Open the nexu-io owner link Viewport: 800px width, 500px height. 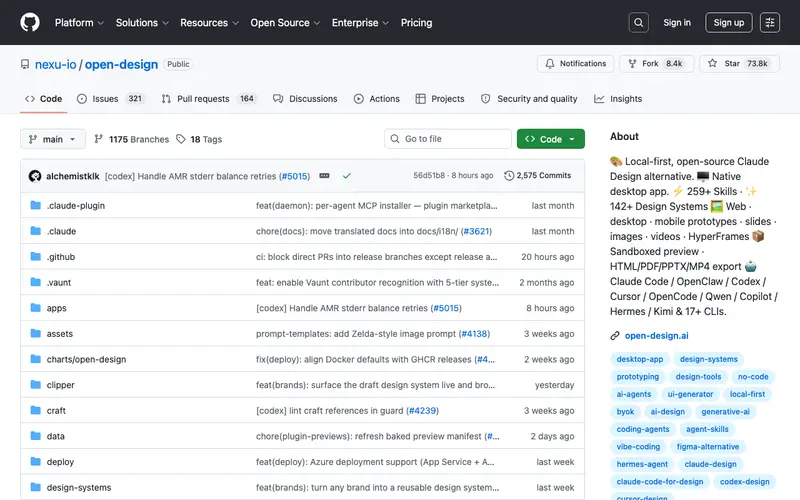pos(56,65)
